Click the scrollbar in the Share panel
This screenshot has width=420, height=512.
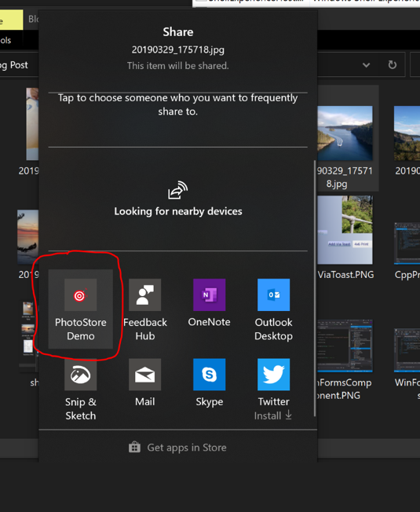pos(315,287)
